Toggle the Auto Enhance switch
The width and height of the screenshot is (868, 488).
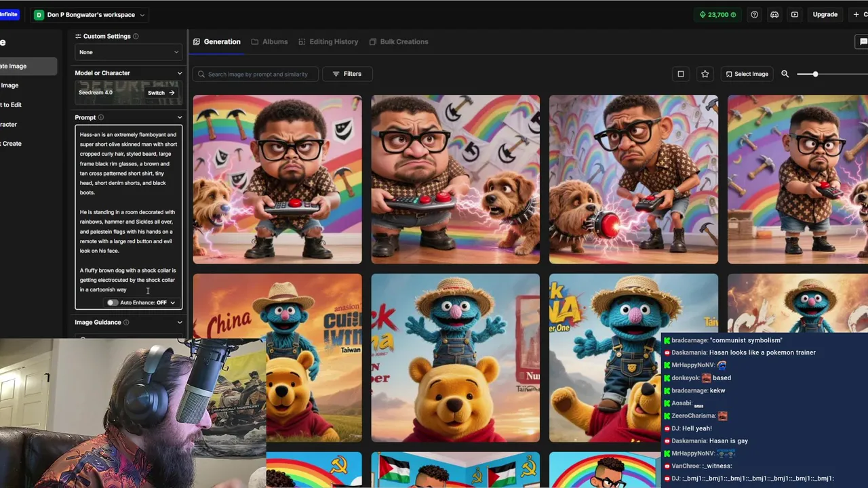(113, 302)
